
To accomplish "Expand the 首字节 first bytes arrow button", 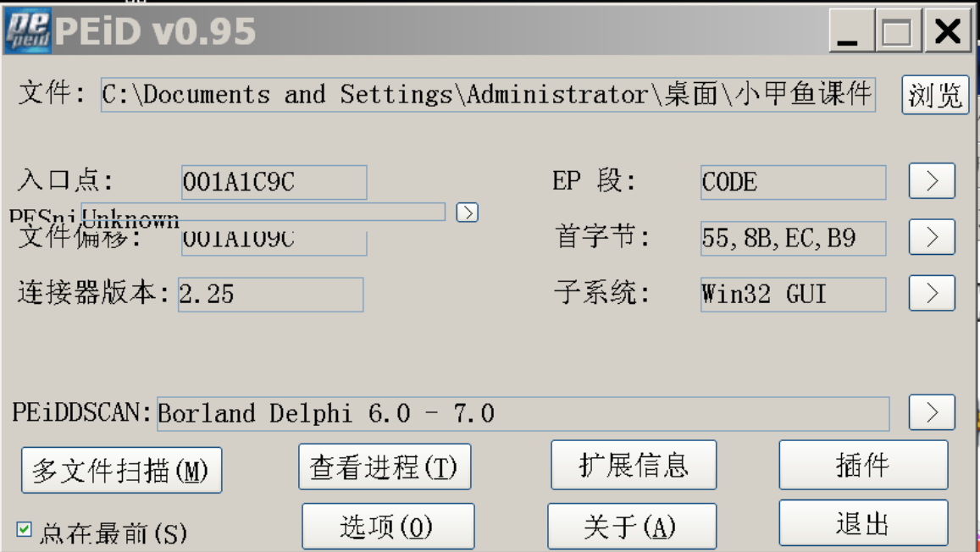I will 932,238.
